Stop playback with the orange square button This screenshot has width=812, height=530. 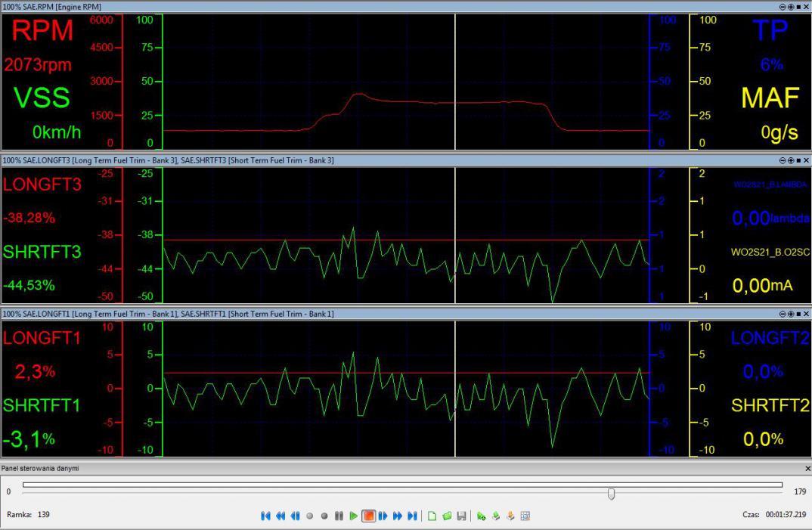click(x=368, y=516)
